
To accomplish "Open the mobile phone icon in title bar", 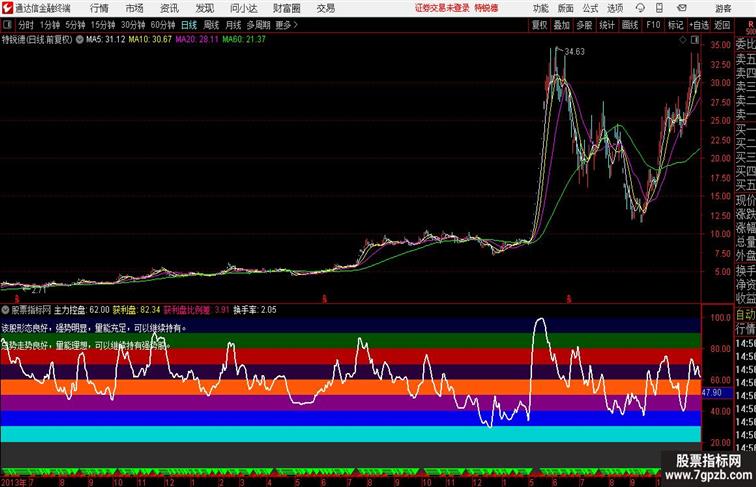I will tap(659, 8).
